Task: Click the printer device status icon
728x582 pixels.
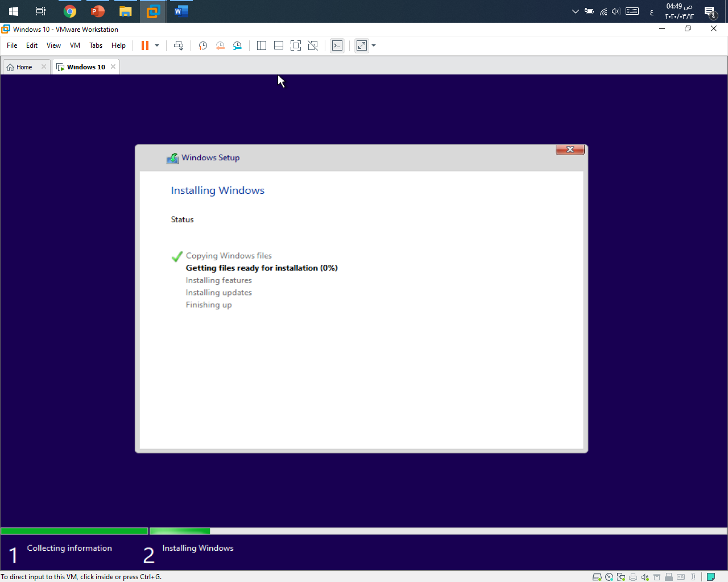Action: 633,577
